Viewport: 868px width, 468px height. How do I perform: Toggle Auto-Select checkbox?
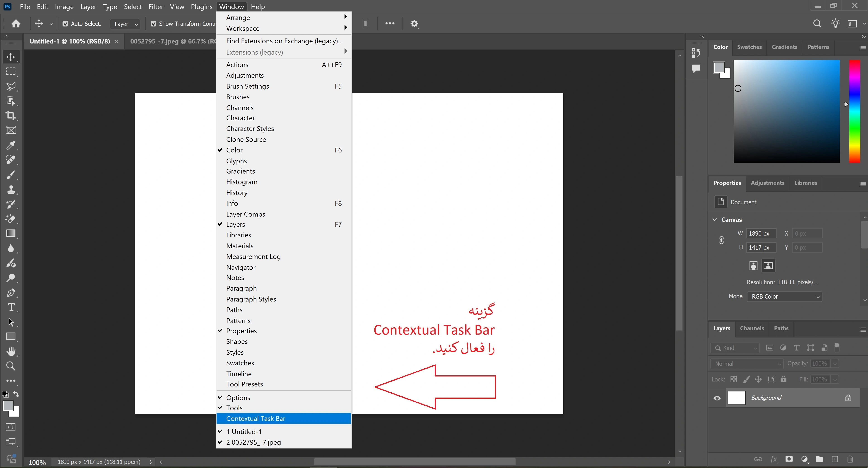pyautogui.click(x=65, y=24)
